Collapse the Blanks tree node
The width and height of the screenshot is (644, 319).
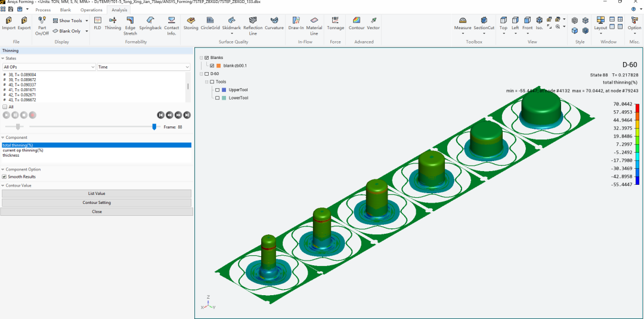pos(201,58)
